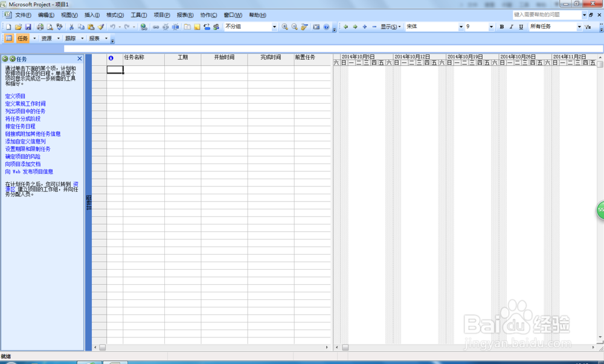The height and width of the screenshot is (364, 604).
Task: Click the Gantt chart horizontal scrollbar thumb
Action: click(x=345, y=348)
